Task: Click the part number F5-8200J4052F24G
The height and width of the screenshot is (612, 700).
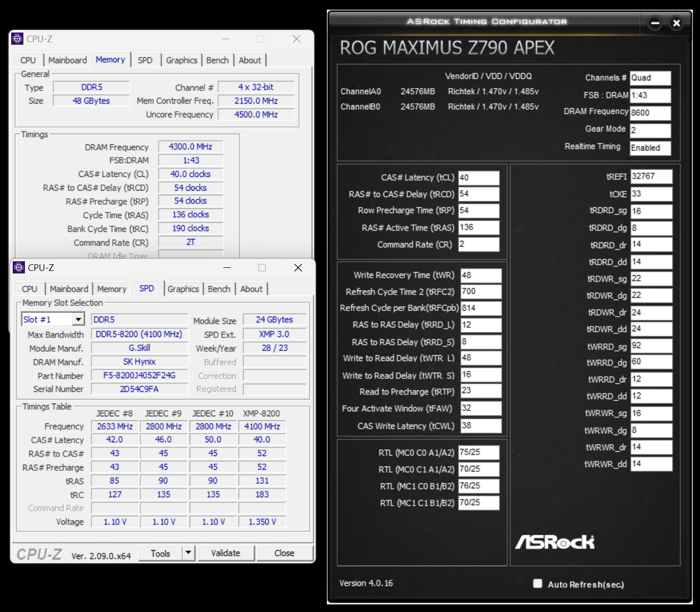Action: (139, 376)
